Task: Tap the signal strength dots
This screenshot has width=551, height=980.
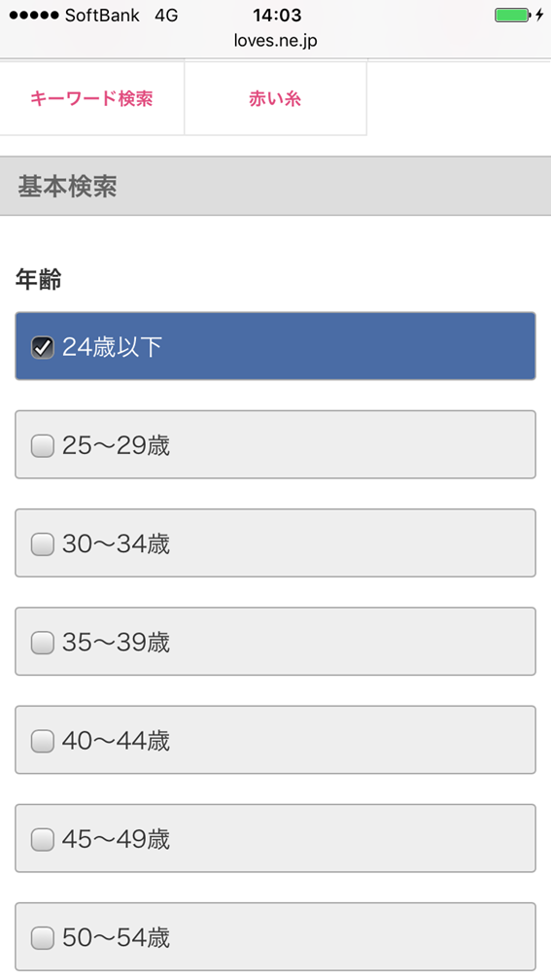Action: (34, 15)
